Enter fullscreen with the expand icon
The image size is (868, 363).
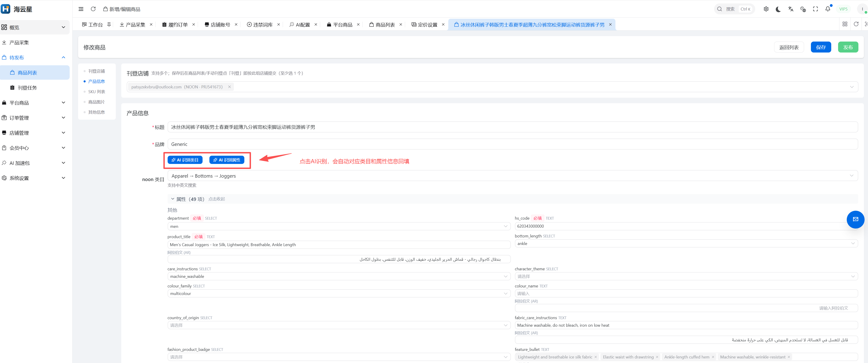(815, 9)
